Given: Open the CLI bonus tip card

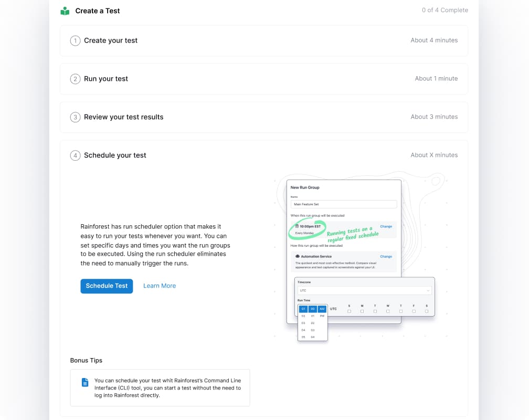Looking at the screenshot, I should [x=160, y=387].
